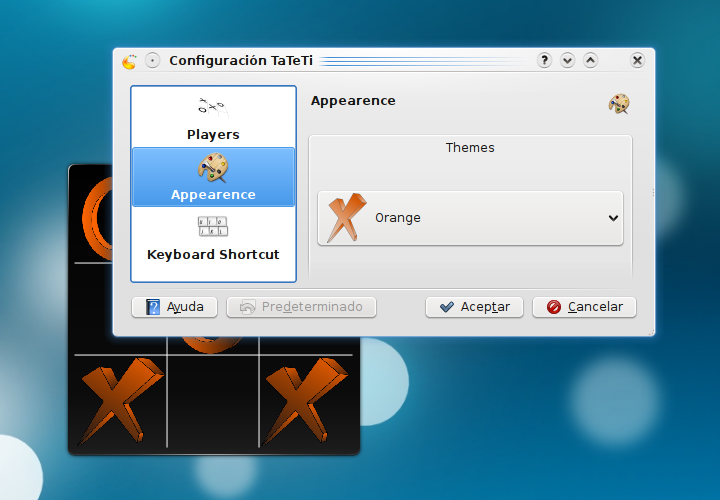Screen dimensions: 720x500
Task: Dismiss the dialog with Cancelar
Action: [x=584, y=307]
